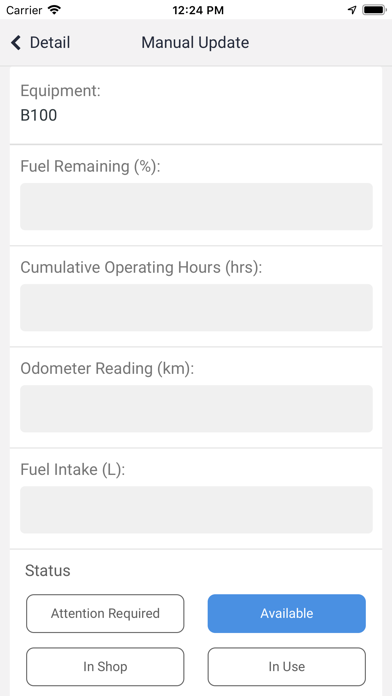Set status to In Shop
392x696 pixels.
pyautogui.click(x=105, y=667)
